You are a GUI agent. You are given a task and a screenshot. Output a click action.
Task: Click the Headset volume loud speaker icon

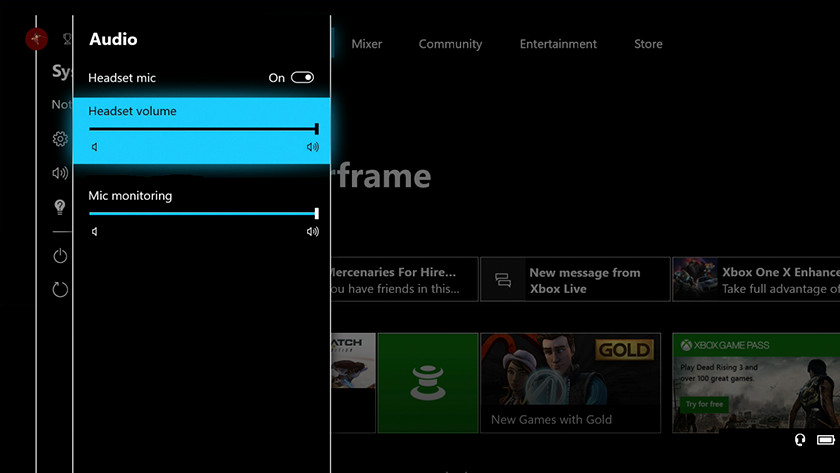pos(312,147)
